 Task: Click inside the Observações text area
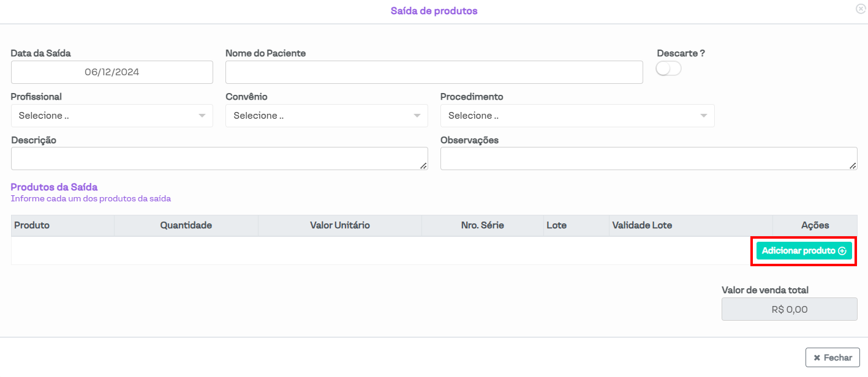click(x=648, y=159)
